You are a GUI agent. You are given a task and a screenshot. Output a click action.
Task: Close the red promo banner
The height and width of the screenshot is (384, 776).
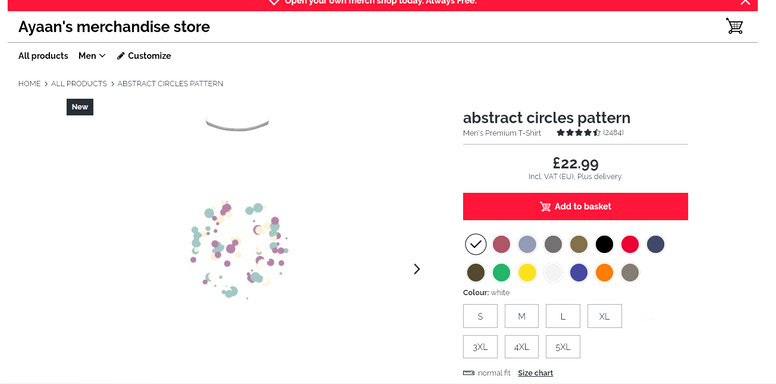tap(745, 2)
